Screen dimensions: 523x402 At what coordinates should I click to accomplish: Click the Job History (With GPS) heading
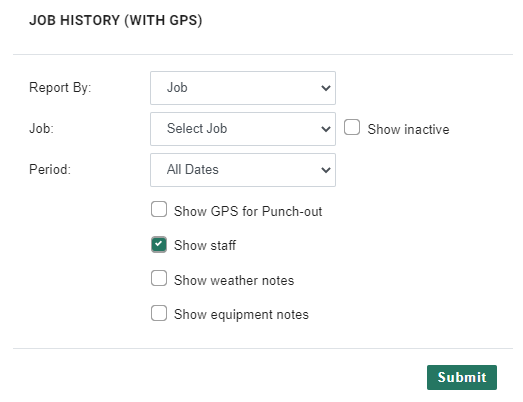[116, 20]
